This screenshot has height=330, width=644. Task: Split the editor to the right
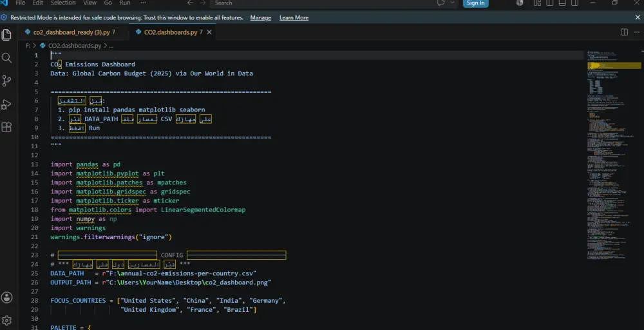coord(624,32)
